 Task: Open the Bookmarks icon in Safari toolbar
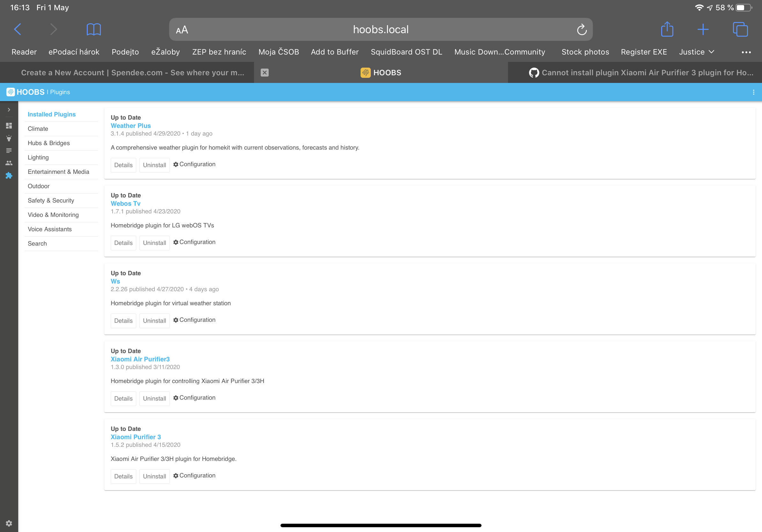coord(93,29)
